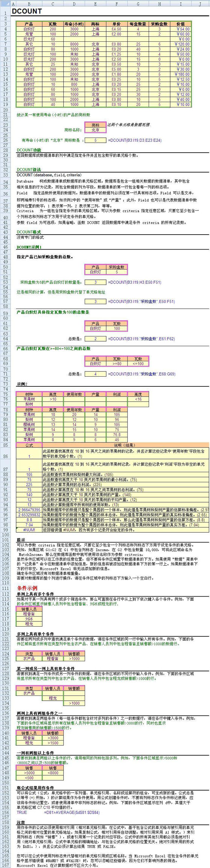
Task: Click the 商标 header in row 3
Action: point(96,24)
